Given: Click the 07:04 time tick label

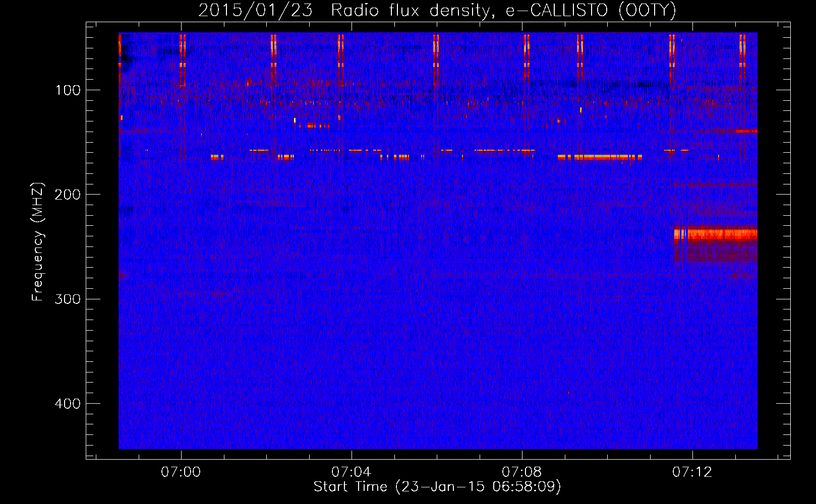Looking at the screenshot, I should click(x=351, y=472).
